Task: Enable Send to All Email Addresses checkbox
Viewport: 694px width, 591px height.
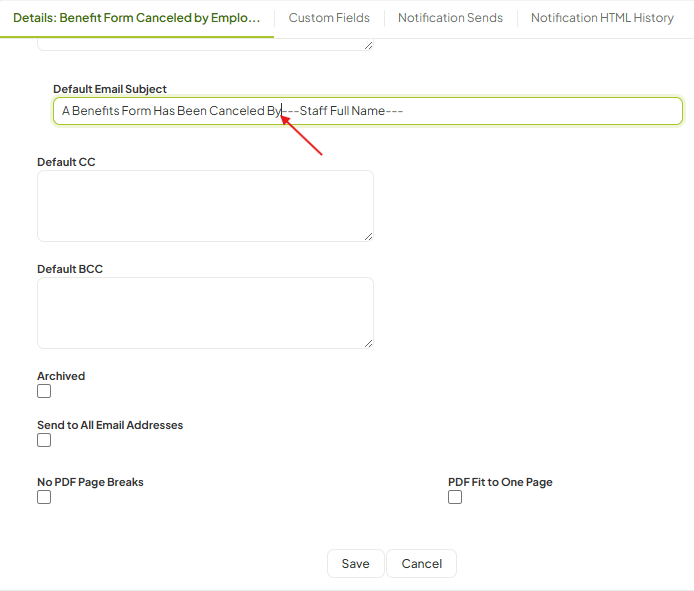Action: 44,440
